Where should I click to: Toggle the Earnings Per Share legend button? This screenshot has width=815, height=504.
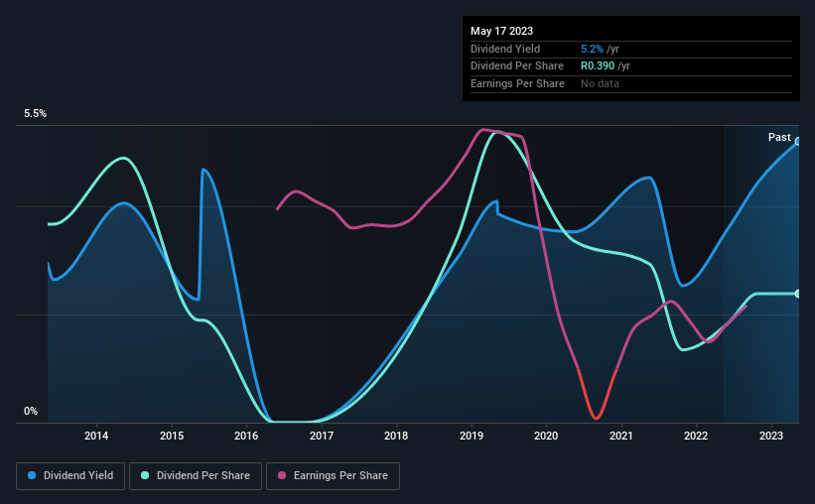333,476
